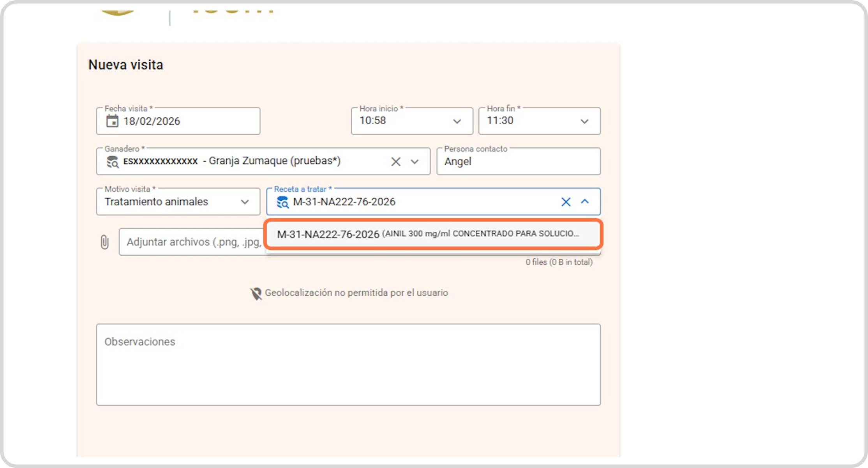Click the geolocation disabled icon
The image size is (868, 468).
[x=256, y=293]
